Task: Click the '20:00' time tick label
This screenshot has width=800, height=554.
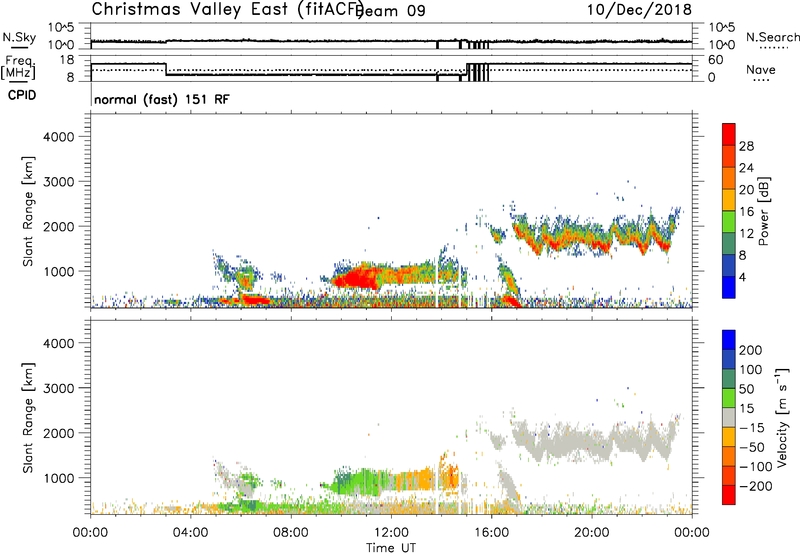Action: [592, 533]
